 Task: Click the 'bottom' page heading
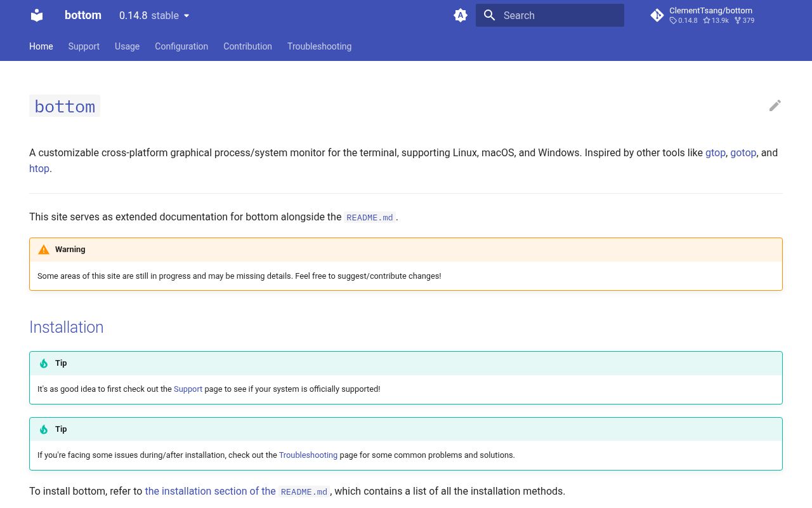pyautogui.click(x=65, y=106)
